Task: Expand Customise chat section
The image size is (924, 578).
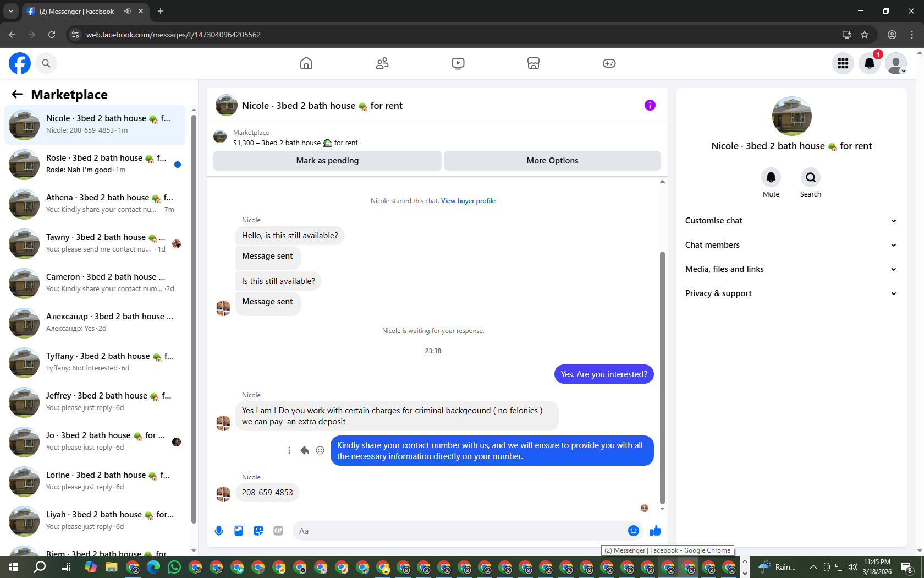Action: 791,221
